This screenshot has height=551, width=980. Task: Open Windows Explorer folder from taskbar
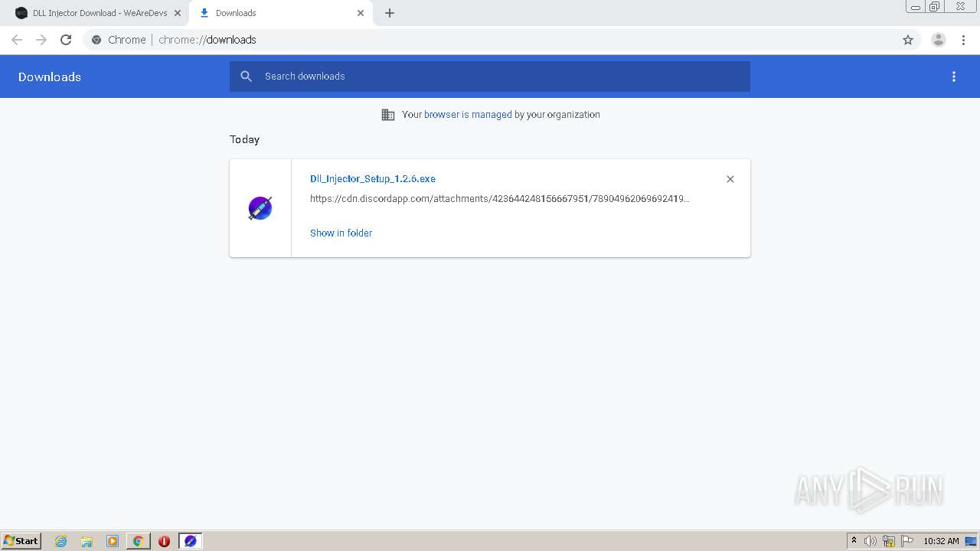point(87,541)
